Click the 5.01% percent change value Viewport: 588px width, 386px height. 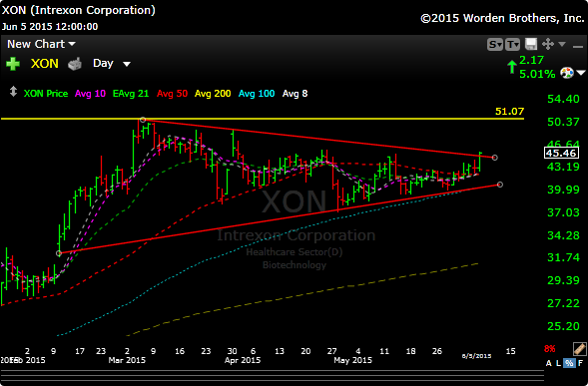[x=537, y=74]
